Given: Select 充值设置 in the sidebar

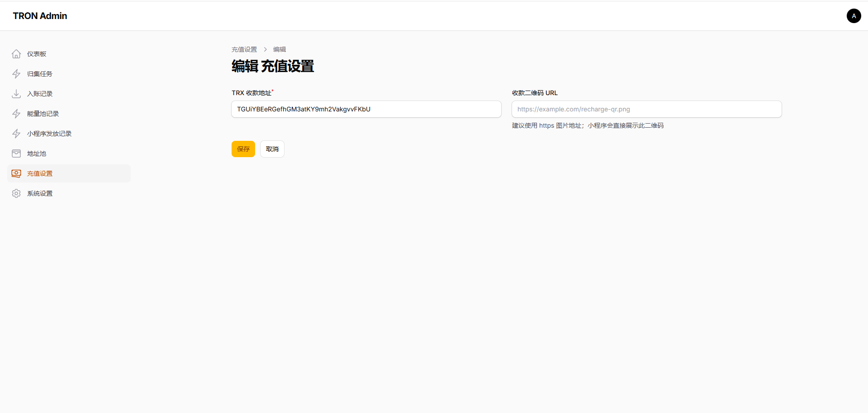Looking at the screenshot, I should coord(69,173).
